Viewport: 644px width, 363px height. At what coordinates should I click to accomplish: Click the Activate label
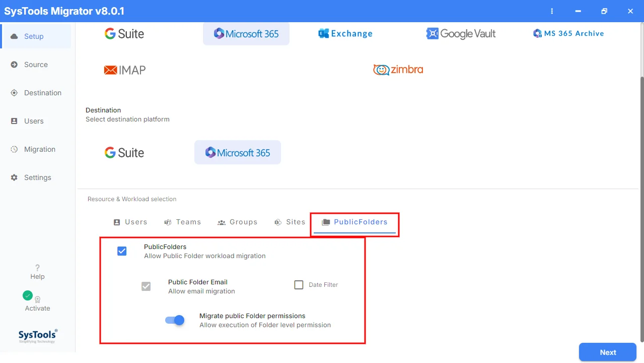click(38, 309)
